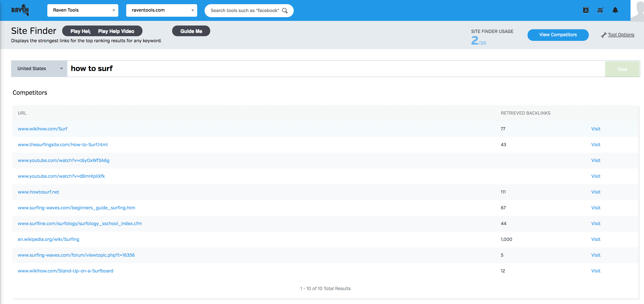Focus the Search tools input field
Viewport: 644px width, 304px height.
245,10
